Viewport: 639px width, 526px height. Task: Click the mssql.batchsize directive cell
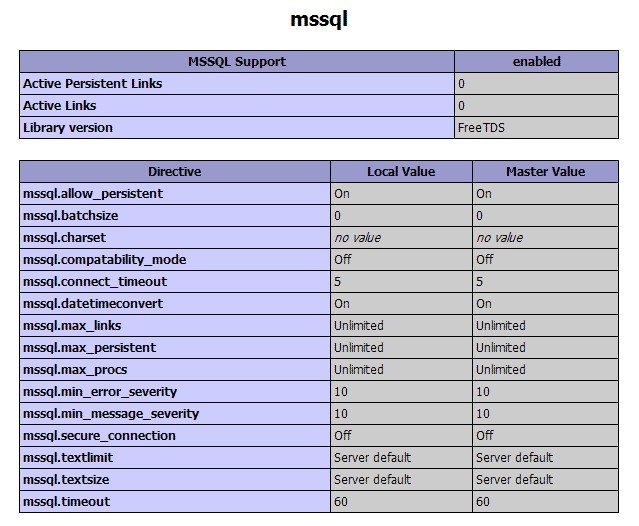click(x=175, y=216)
